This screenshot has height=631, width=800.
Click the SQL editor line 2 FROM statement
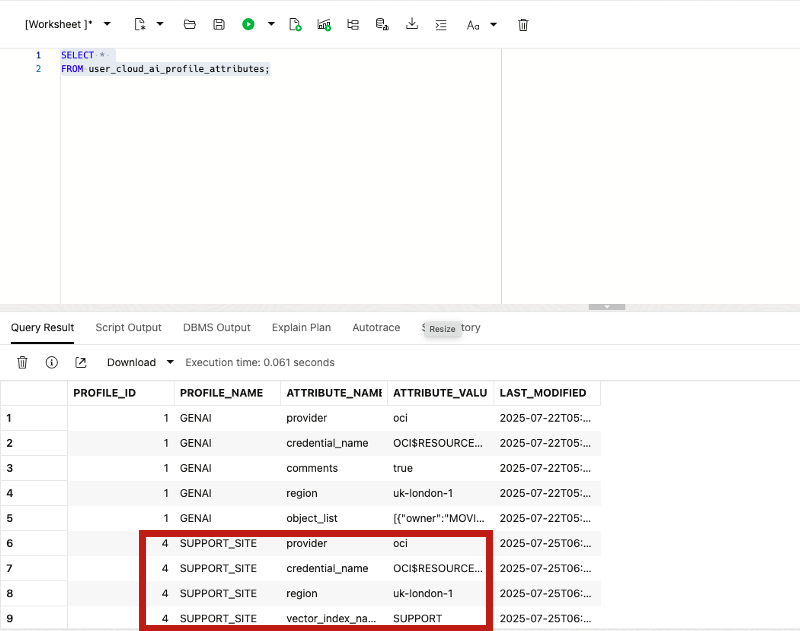coord(165,69)
